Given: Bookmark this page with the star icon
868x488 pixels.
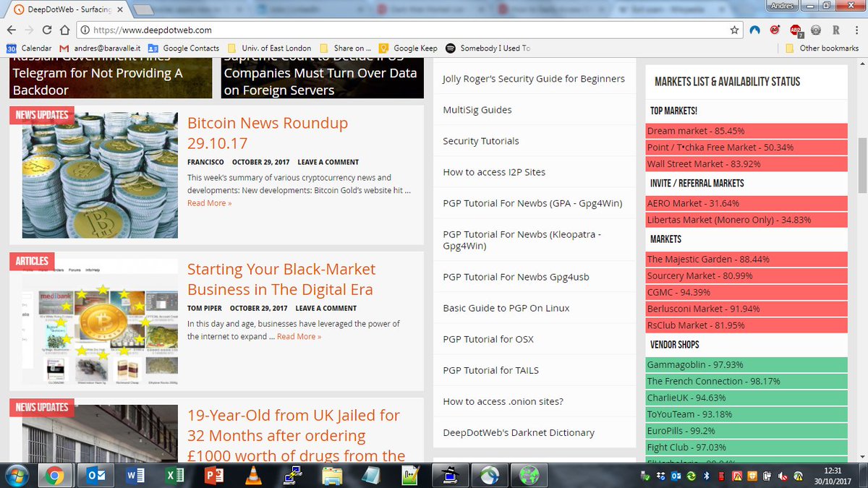Looking at the screenshot, I should click(734, 30).
